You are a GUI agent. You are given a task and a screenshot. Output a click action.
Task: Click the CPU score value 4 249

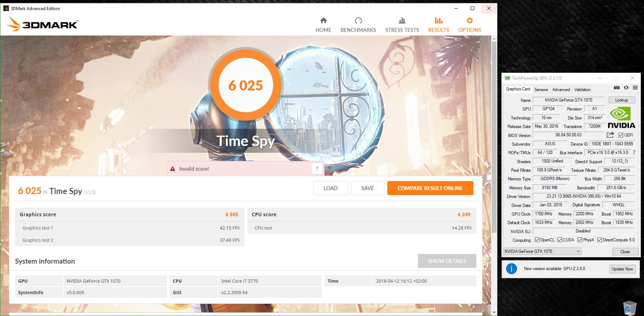(464, 214)
